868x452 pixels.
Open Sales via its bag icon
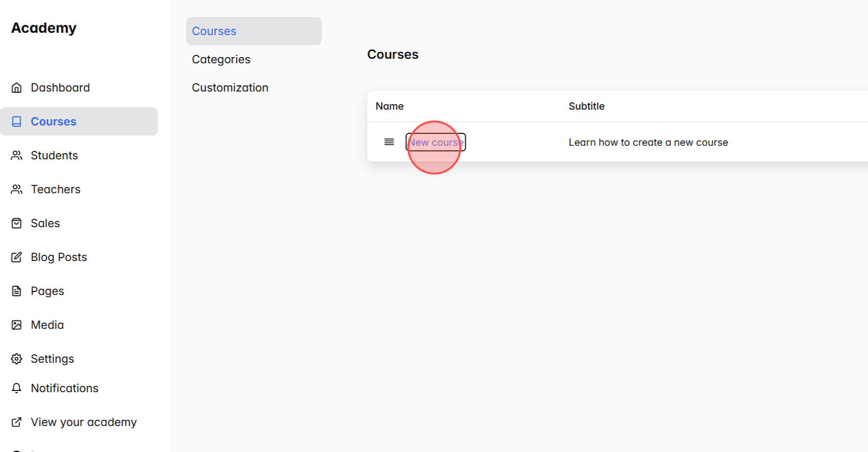(17, 223)
